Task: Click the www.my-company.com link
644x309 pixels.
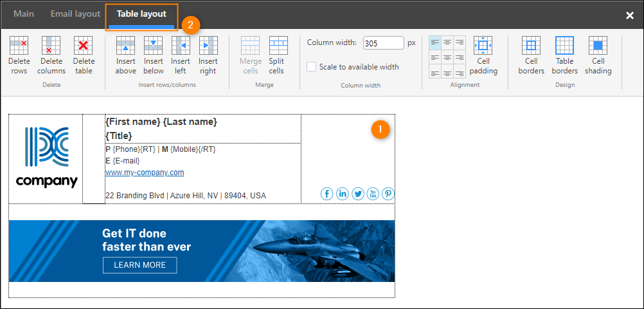Action: [145, 173]
